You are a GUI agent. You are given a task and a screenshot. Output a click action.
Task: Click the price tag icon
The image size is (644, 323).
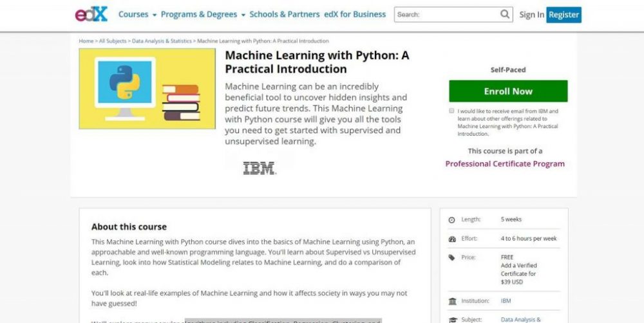click(x=452, y=257)
